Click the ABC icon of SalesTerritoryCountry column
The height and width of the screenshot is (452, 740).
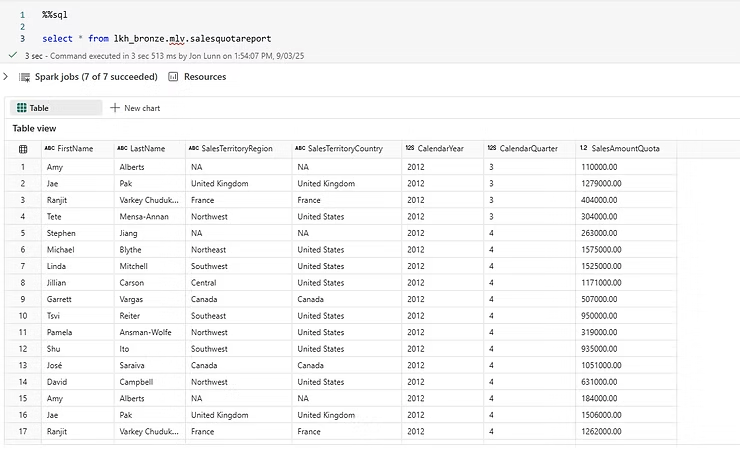click(301, 149)
